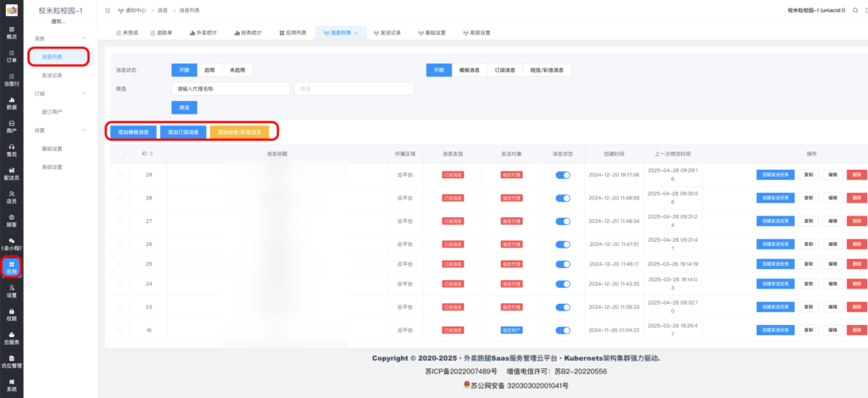The width and height of the screenshot is (868, 398).
Task: Open the 顾客 customer sidebar icon
Action: click(12, 221)
